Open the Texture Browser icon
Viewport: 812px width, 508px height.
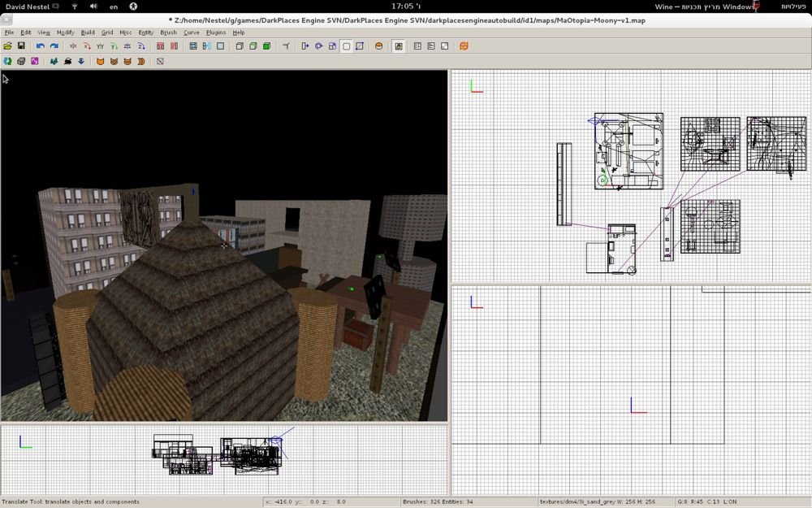click(x=444, y=46)
